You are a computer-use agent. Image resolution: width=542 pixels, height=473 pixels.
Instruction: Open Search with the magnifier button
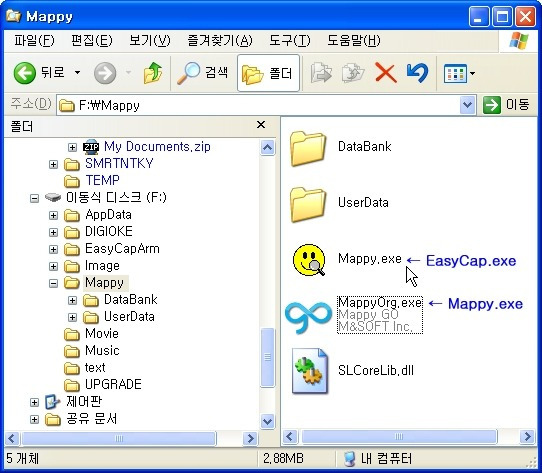[203, 73]
